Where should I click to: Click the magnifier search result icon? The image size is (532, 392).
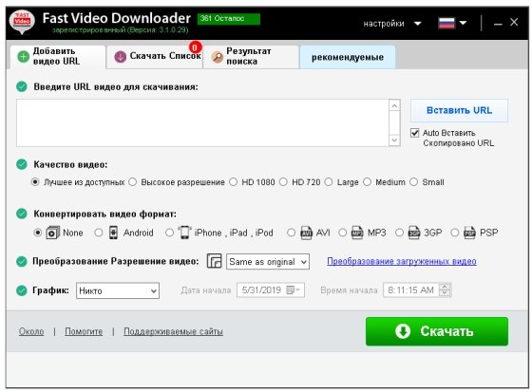(217, 57)
